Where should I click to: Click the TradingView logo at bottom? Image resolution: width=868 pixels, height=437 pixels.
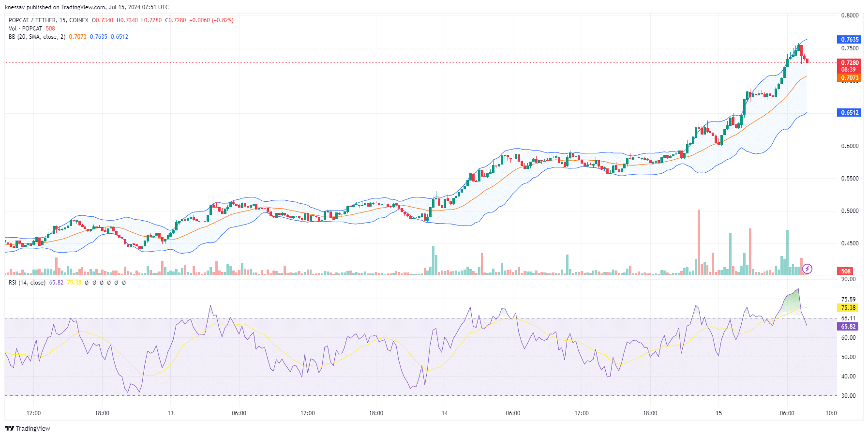pyautogui.click(x=28, y=428)
